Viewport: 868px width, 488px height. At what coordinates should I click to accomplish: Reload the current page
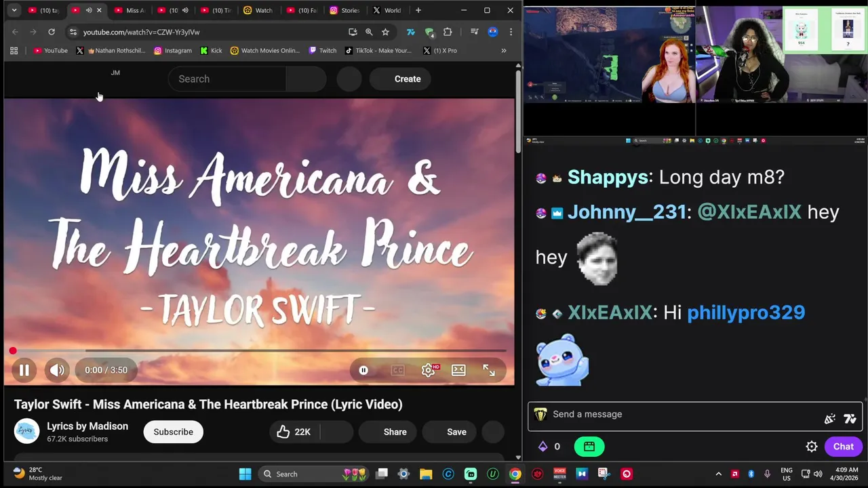tap(52, 32)
